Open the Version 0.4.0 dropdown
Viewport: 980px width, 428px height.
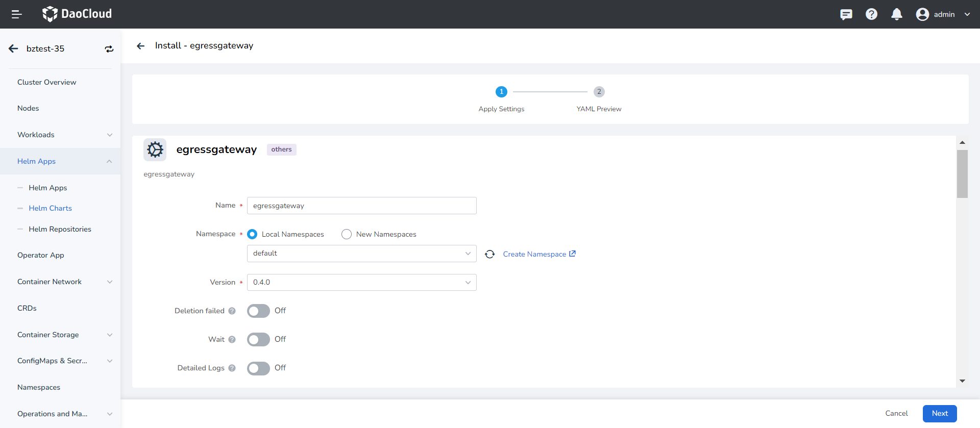[x=361, y=283]
